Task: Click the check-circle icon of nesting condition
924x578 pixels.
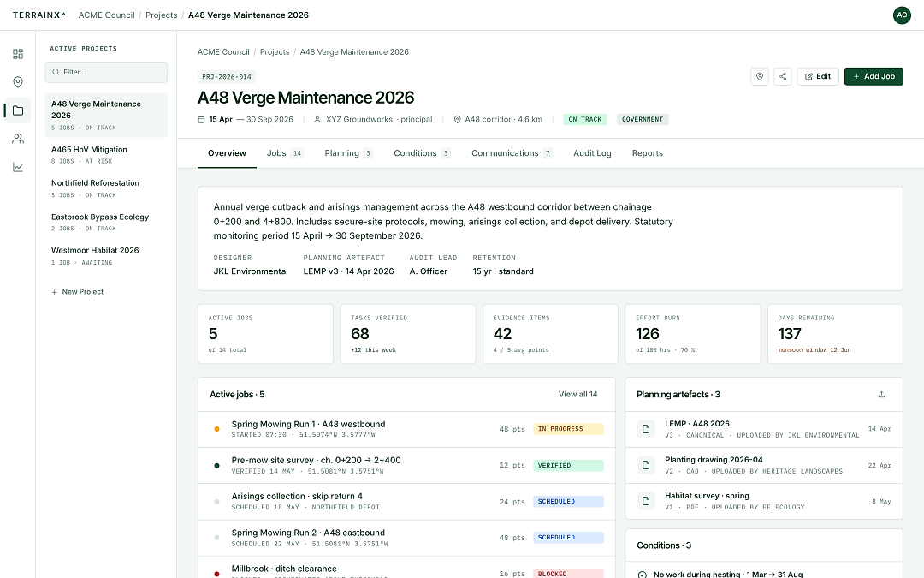Action: [x=643, y=575]
